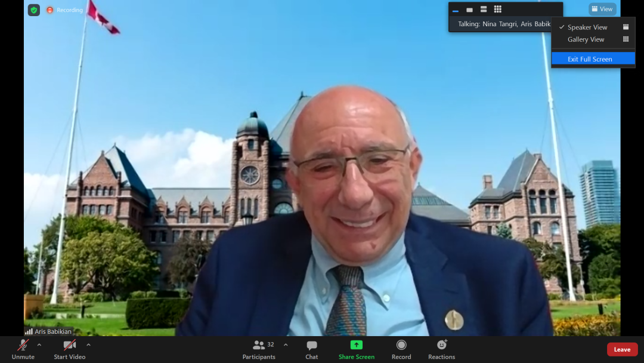
Task: Click the green Share Screen icon
Action: click(x=356, y=345)
